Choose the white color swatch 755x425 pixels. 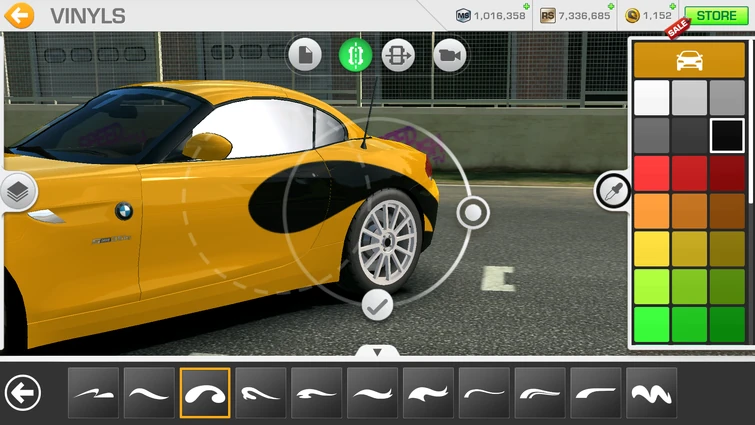651,98
